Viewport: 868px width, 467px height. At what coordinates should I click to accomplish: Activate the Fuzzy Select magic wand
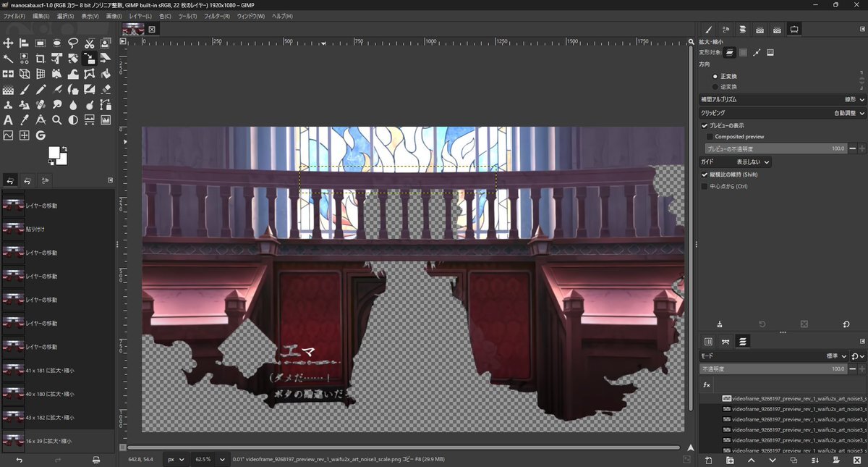click(8, 59)
